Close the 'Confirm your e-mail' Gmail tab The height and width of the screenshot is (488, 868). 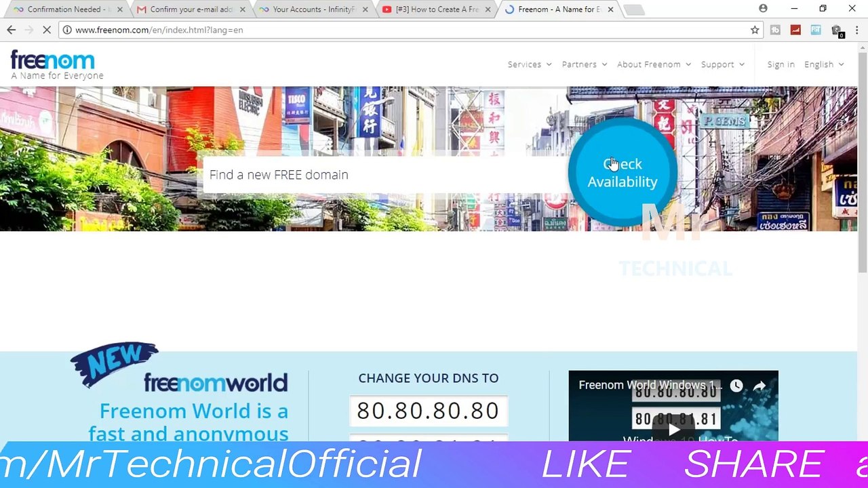click(x=242, y=9)
